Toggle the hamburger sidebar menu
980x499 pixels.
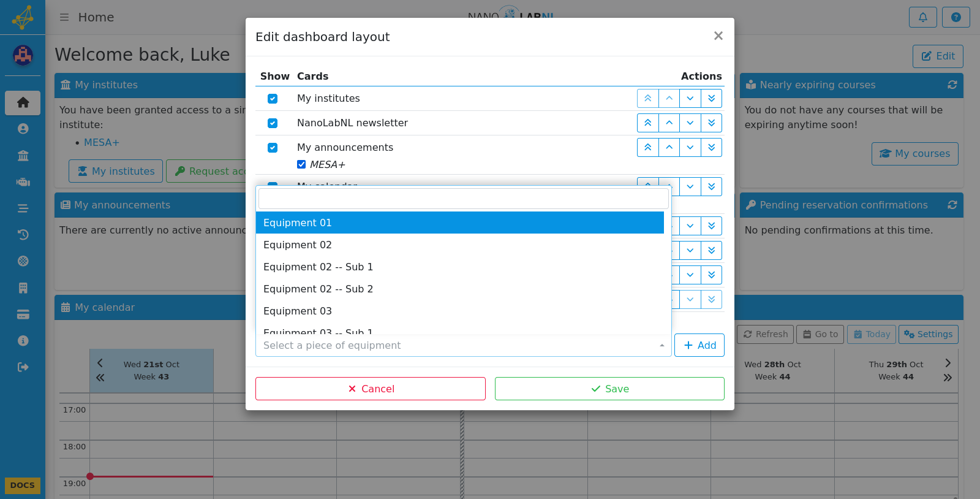tap(64, 17)
